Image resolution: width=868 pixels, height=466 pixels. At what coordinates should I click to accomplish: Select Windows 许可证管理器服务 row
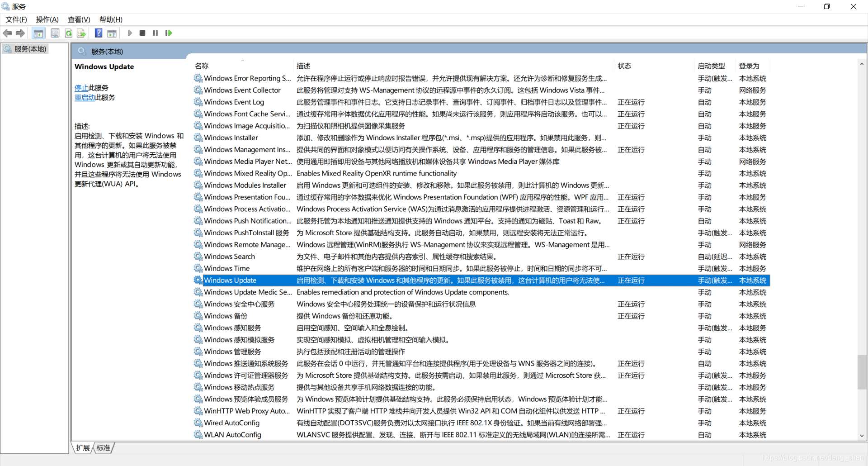click(481, 376)
